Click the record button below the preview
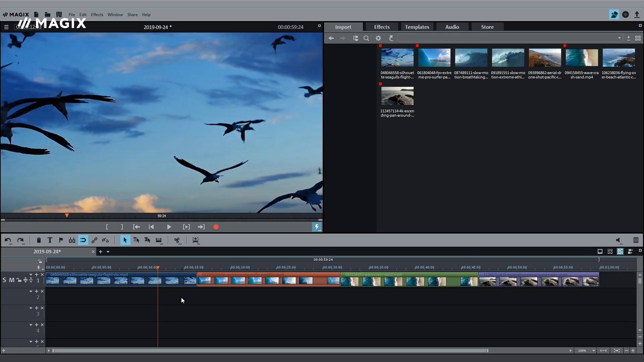 click(216, 227)
